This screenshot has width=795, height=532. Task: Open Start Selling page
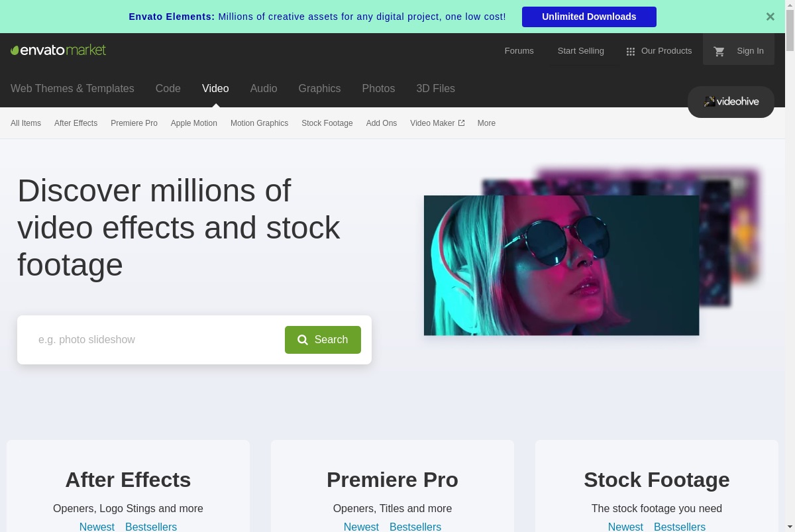click(x=580, y=51)
